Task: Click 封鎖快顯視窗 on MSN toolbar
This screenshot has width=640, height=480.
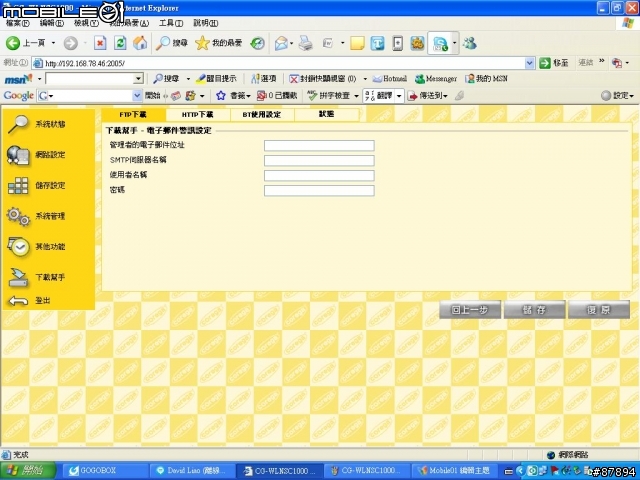Action: click(x=322, y=78)
